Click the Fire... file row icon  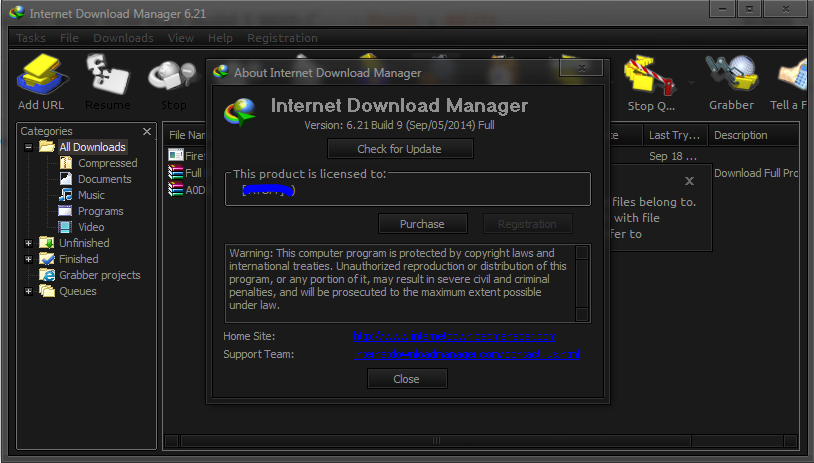click(x=176, y=155)
